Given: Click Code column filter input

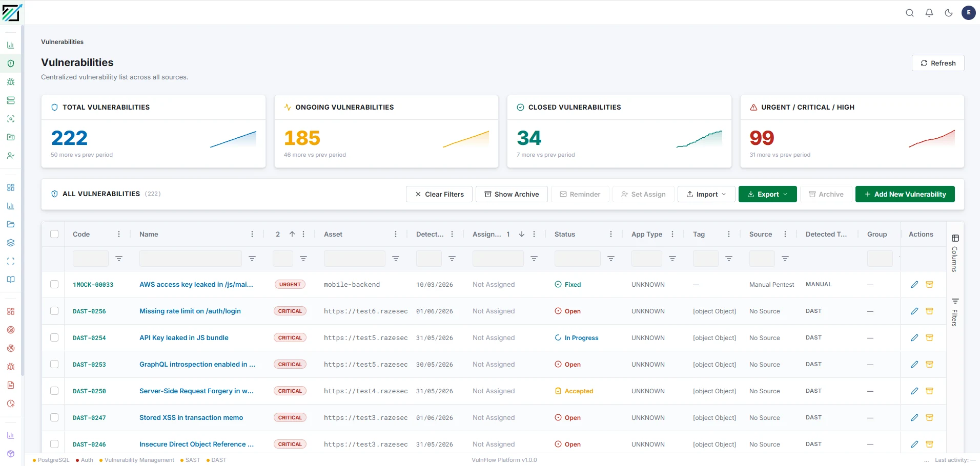Looking at the screenshot, I should pyautogui.click(x=91, y=259).
